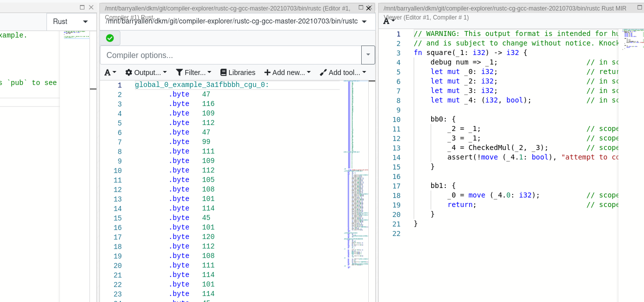
Task: Click inside the Compiler options field
Action: point(200,55)
